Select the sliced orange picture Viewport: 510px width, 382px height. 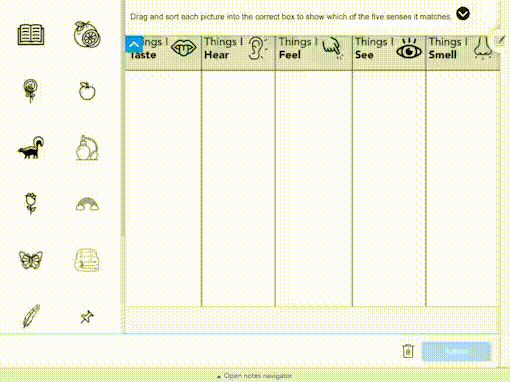coord(87,34)
